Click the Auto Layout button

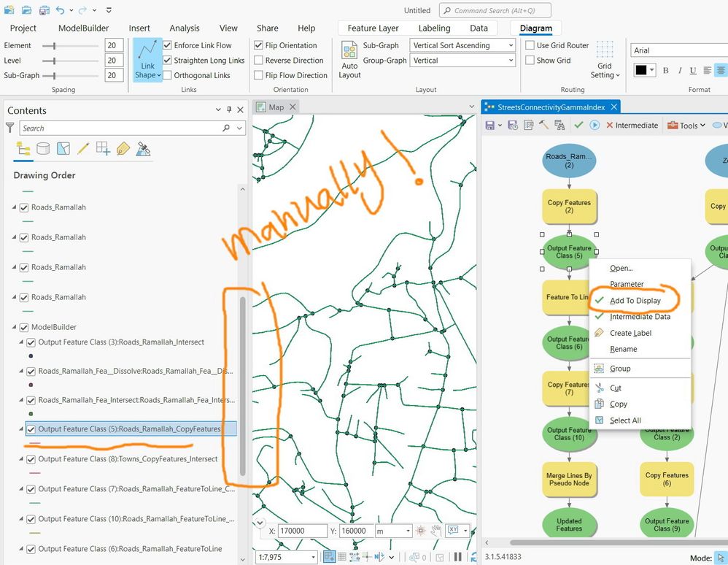coord(349,61)
